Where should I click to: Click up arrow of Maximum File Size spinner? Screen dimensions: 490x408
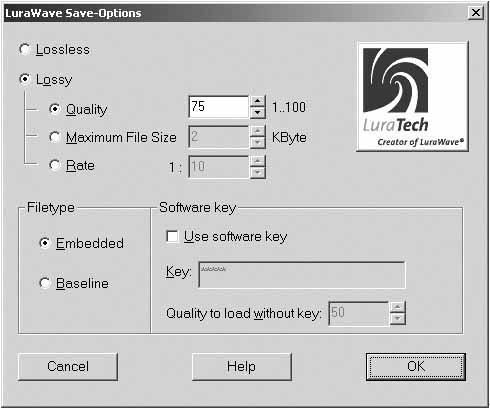coord(257,131)
